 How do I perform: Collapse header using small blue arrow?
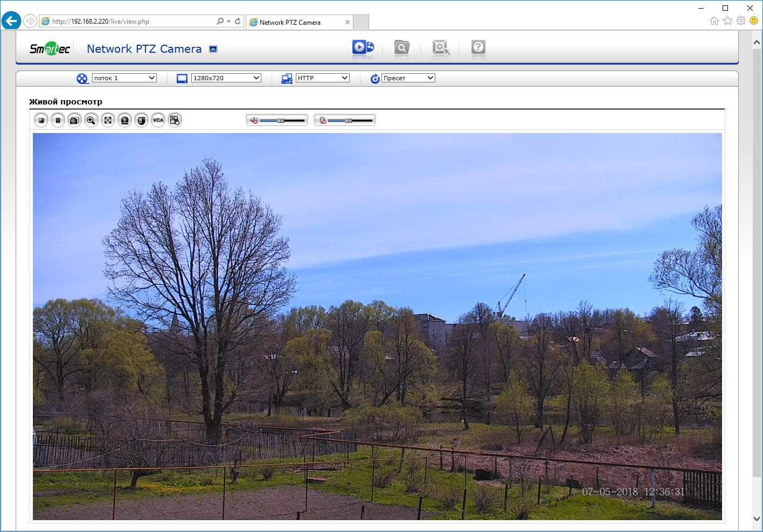pyautogui.click(x=213, y=49)
